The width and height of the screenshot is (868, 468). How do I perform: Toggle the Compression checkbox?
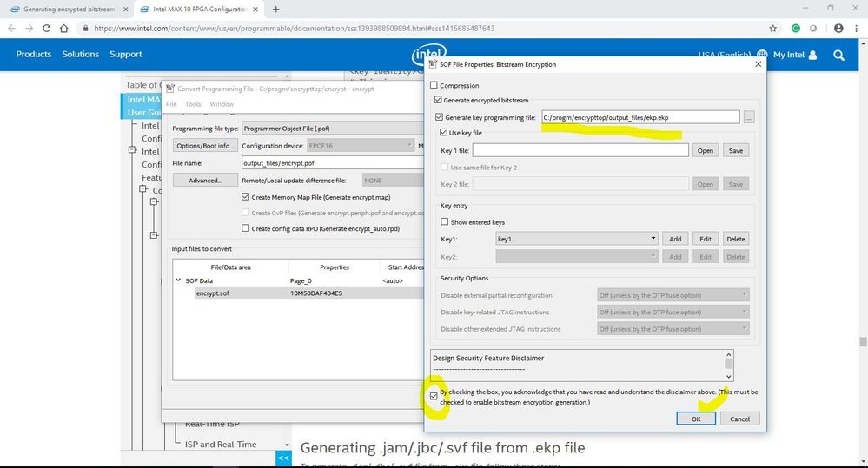[x=434, y=85]
